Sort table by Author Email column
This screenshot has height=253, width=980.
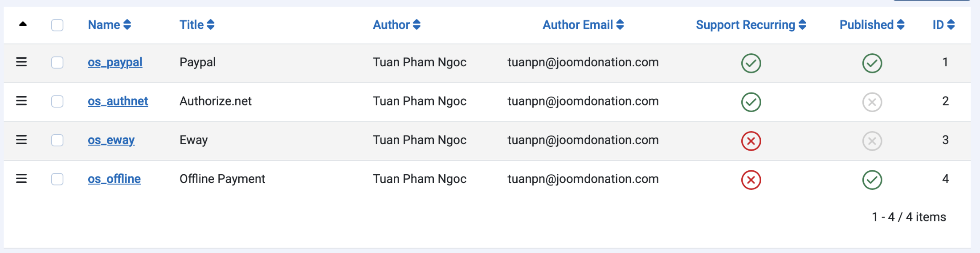pos(583,25)
